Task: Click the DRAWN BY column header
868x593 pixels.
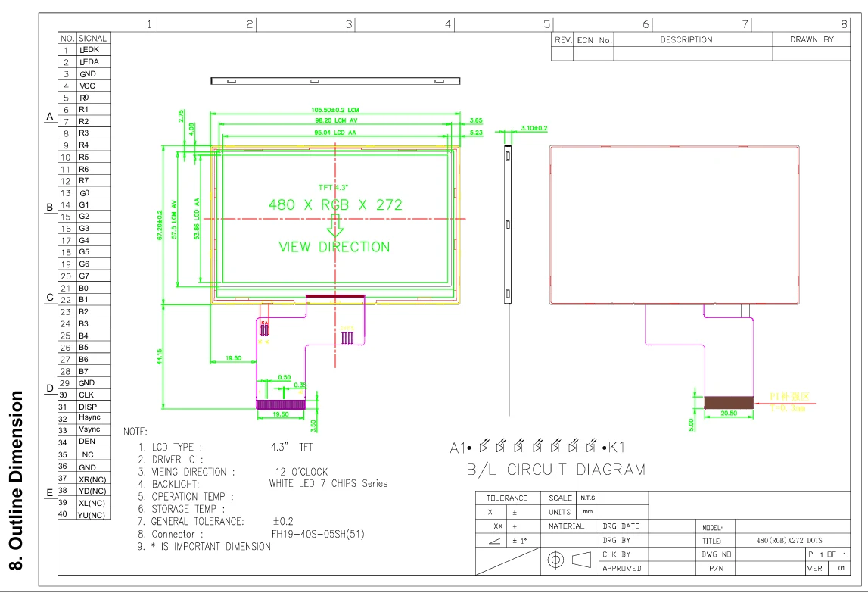Action: pos(811,39)
